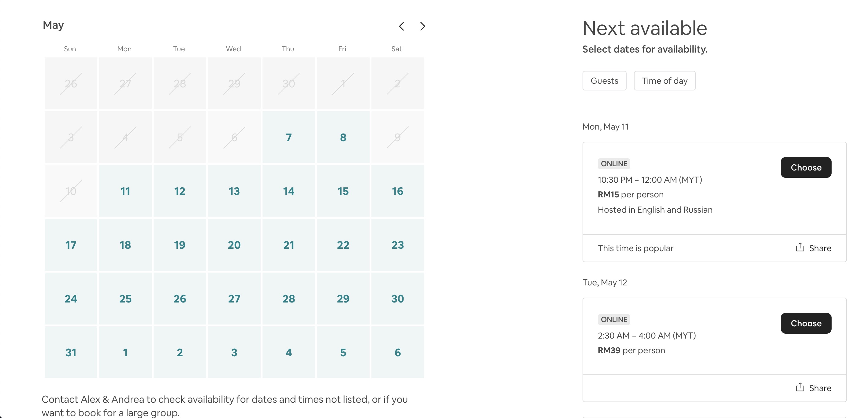
Task: Select Sunday May 24 date
Action: tap(71, 299)
